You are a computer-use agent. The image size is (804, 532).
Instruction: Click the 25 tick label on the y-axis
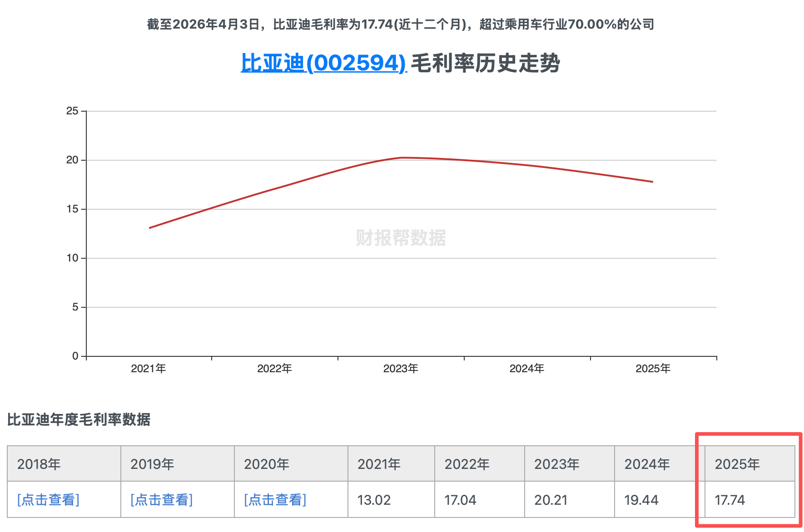point(73,111)
